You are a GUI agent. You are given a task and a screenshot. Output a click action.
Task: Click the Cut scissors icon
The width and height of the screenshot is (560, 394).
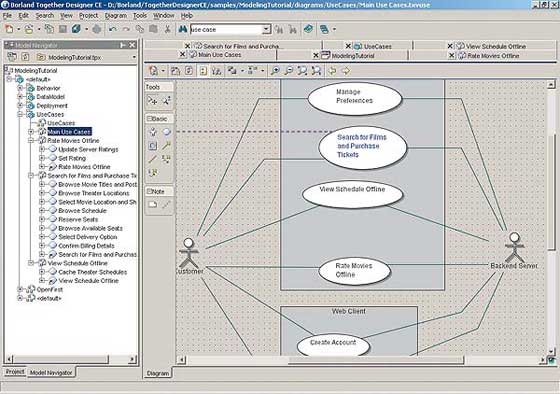(x=167, y=29)
